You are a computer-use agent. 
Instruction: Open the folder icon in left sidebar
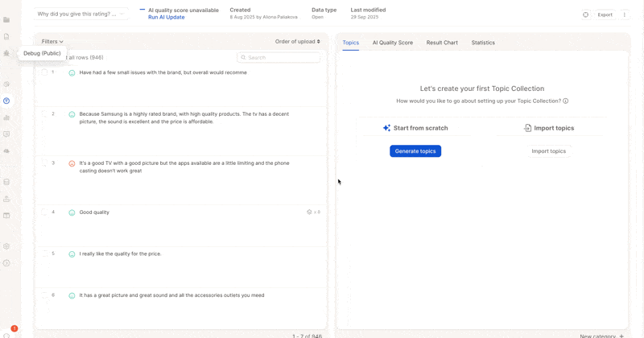[6, 19]
